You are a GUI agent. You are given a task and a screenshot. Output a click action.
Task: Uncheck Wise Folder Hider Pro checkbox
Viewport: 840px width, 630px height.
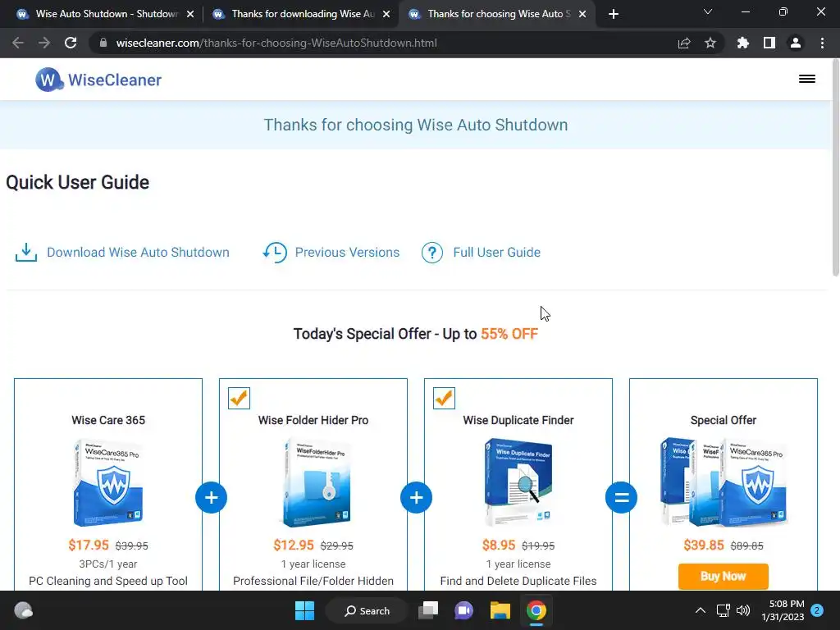click(x=239, y=398)
